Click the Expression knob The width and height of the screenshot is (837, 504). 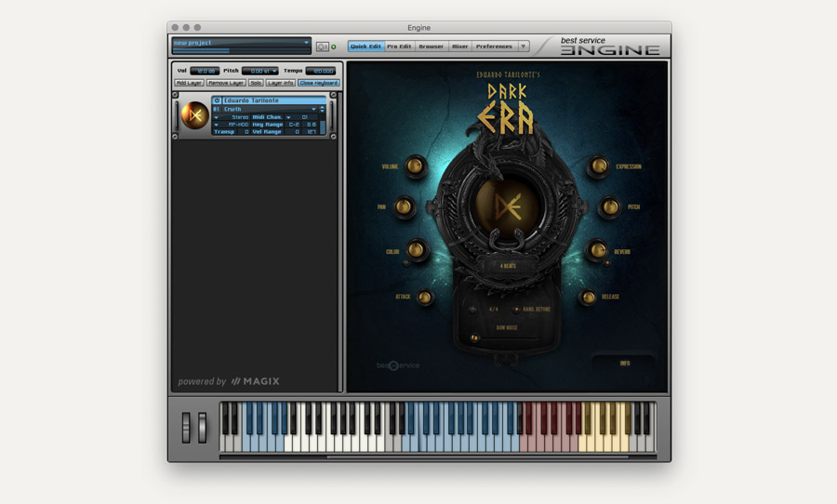point(598,166)
